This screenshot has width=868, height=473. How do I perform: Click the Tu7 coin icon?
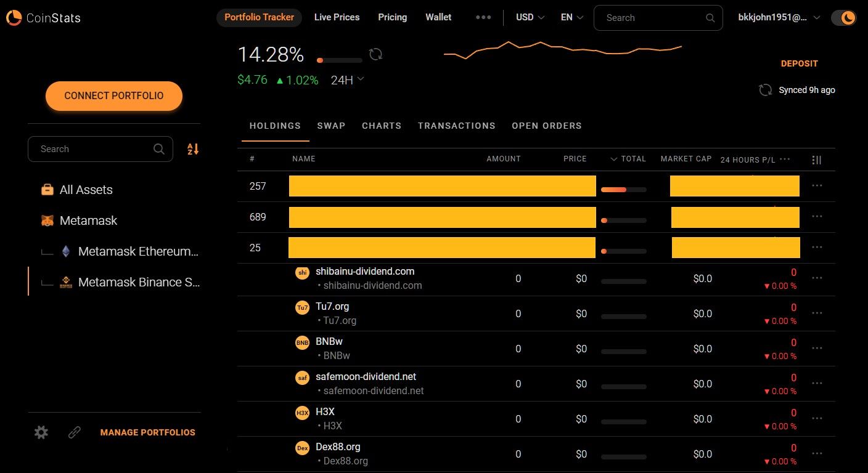pyautogui.click(x=302, y=308)
